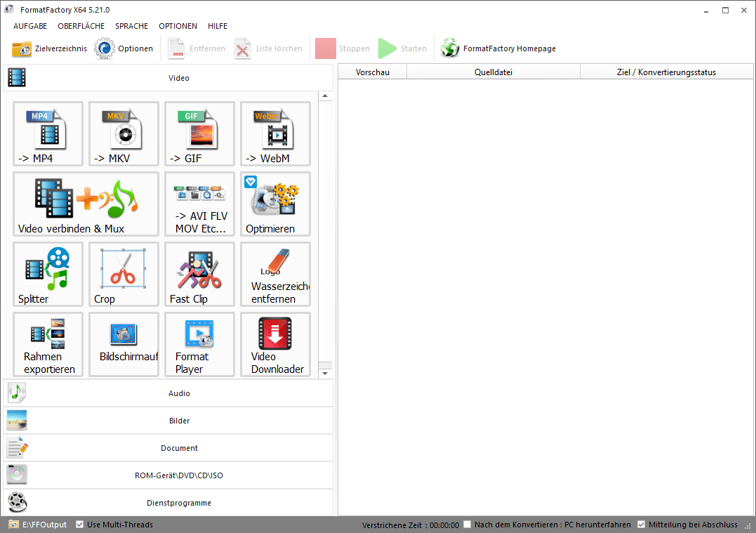Screen dimensions: 756x533
Task: Click the Quelldatei column header
Action: [493, 72]
